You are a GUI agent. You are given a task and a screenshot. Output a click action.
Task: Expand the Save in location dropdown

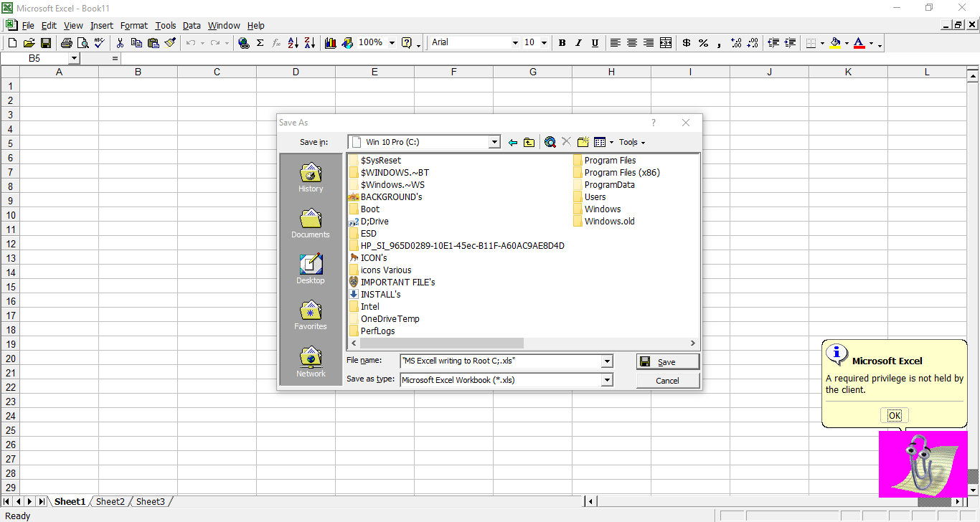click(x=494, y=142)
